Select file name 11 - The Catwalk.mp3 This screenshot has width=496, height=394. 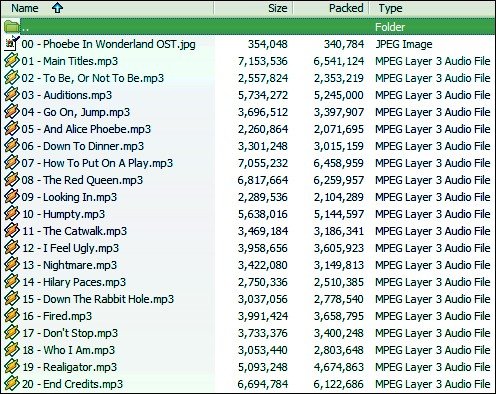pos(74,231)
